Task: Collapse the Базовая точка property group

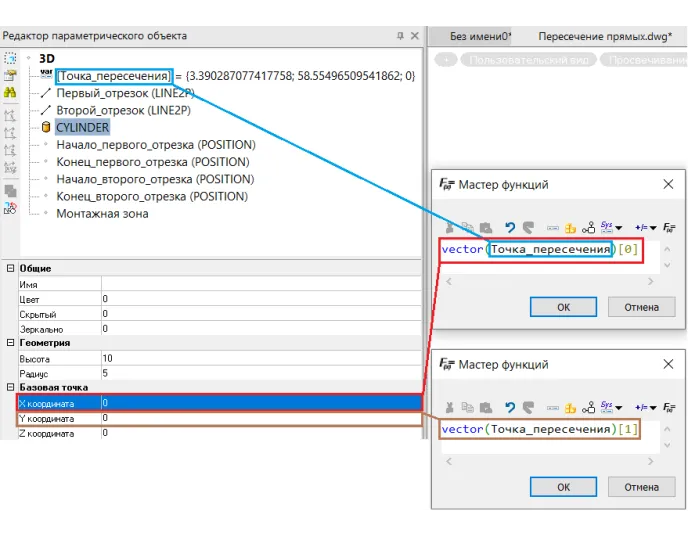Action: [10, 387]
